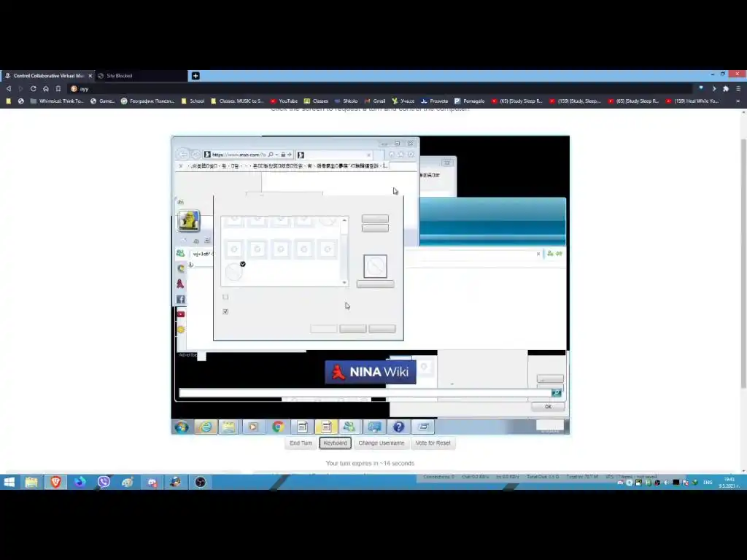Click the msn.com address field in IE

point(239,155)
